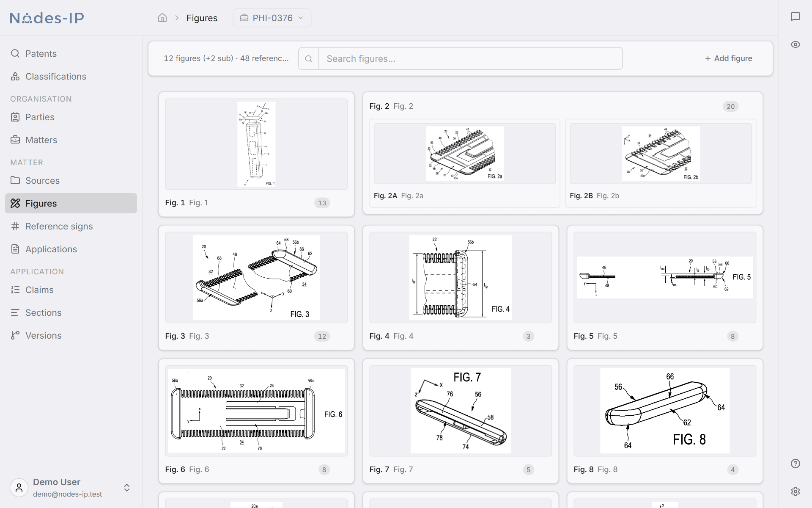Open the comments panel icon
Viewport: 812px width, 508px height.
tap(796, 17)
